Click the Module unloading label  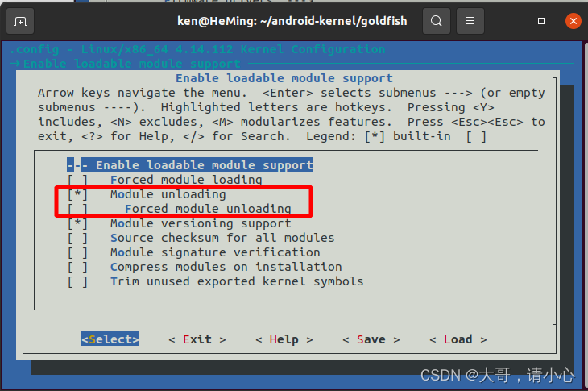pyautogui.click(x=168, y=194)
